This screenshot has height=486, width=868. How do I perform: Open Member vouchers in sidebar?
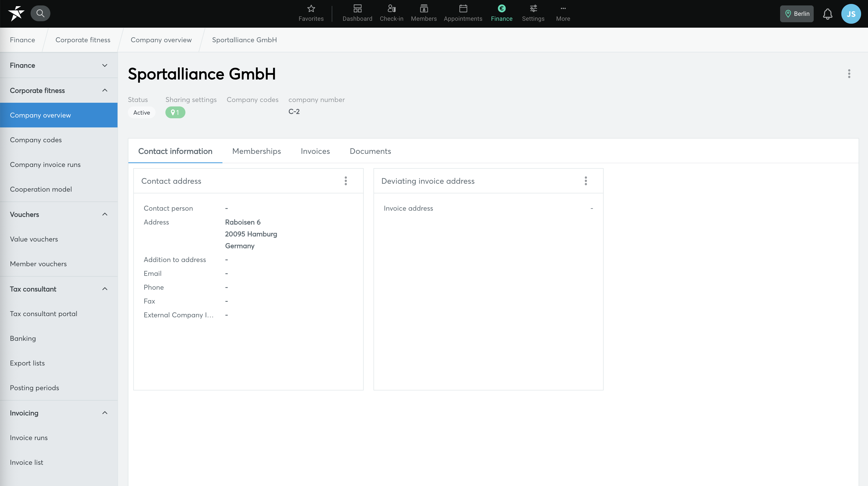(59, 264)
